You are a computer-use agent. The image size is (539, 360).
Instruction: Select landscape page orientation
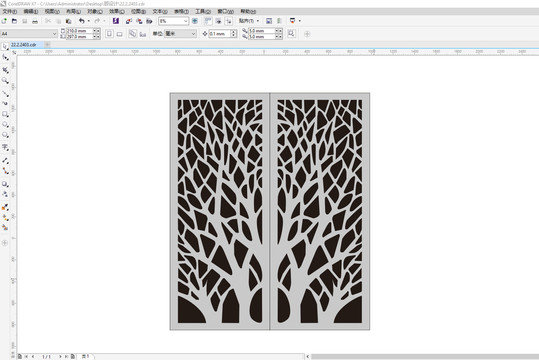119,34
